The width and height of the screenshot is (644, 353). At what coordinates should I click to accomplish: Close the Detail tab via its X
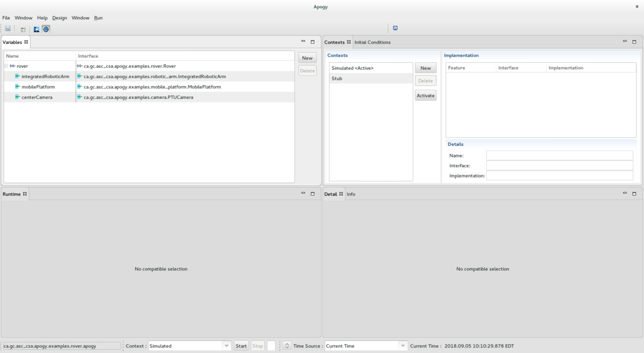341,193
